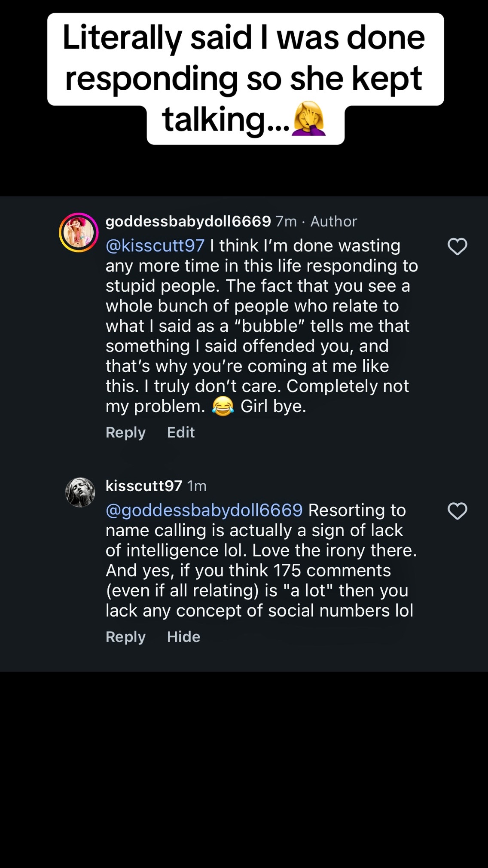Like goddessbabydoll6669's comment with the heart icon
The width and height of the screenshot is (488, 868).
click(x=457, y=247)
